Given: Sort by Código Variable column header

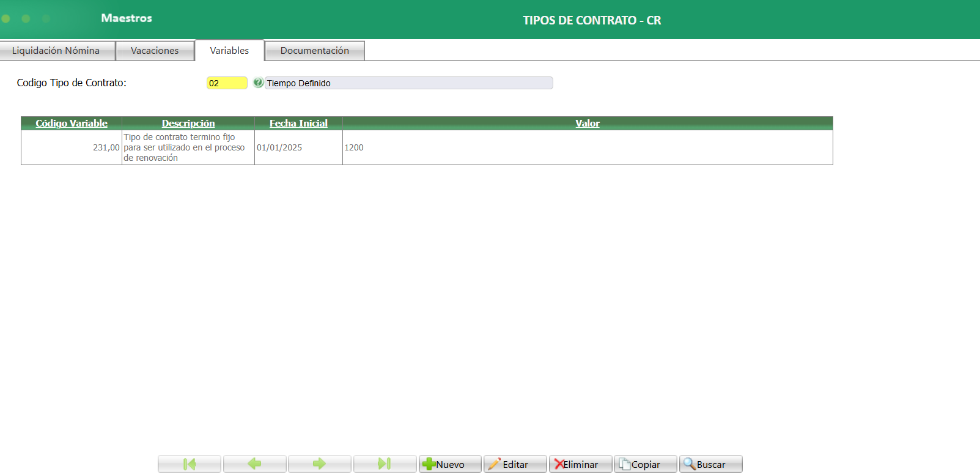Looking at the screenshot, I should tap(72, 123).
